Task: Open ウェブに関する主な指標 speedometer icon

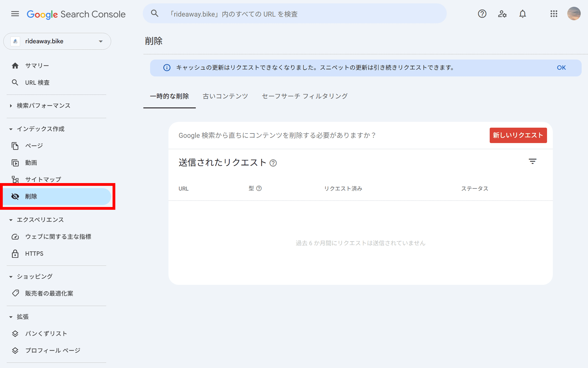Action: pos(15,237)
